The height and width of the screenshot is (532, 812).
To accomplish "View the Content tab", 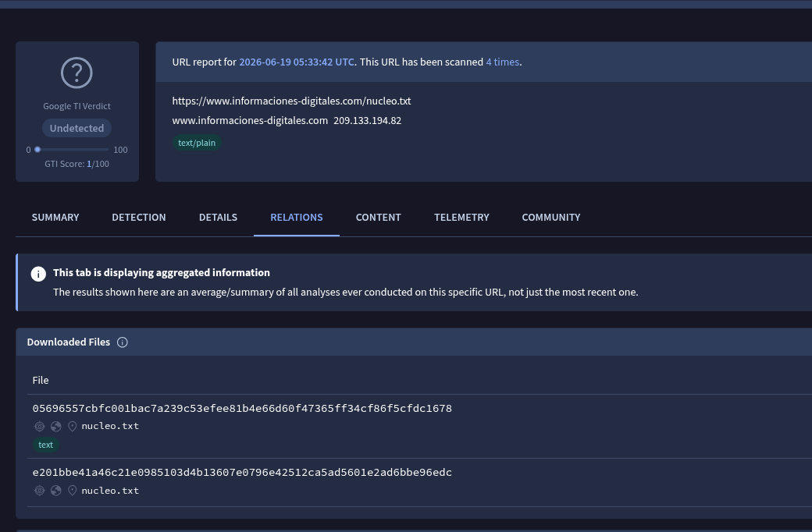I will pyautogui.click(x=378, y=218).
